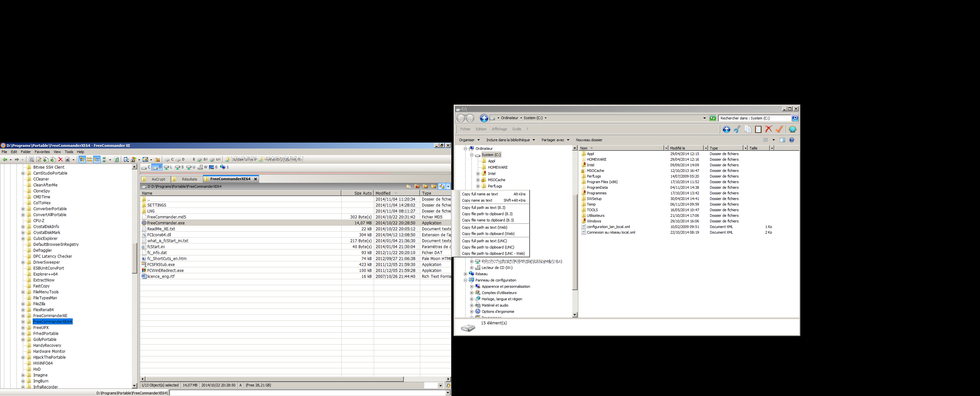The height and width of the screenshot is (396, 980).
Task: Choose Copy full name as text
Action: coord(493,194)
